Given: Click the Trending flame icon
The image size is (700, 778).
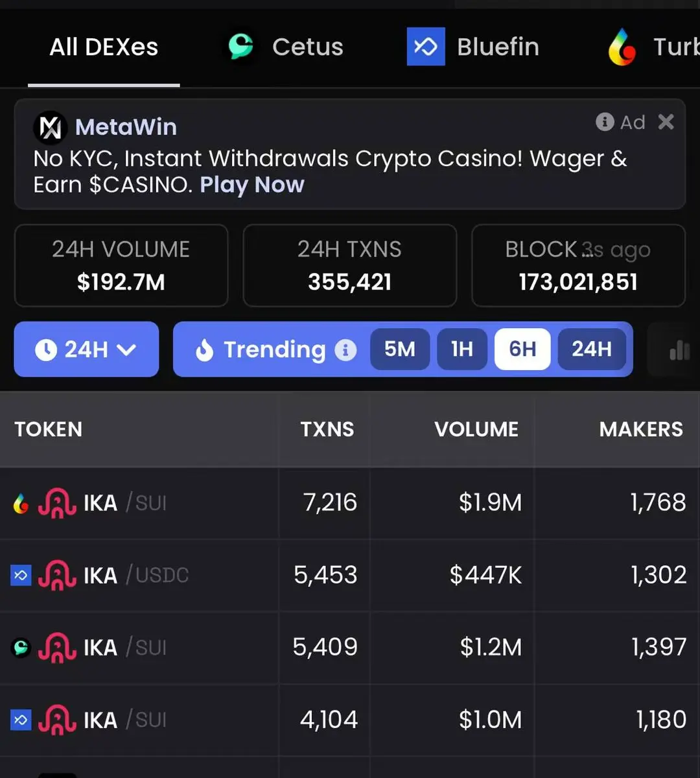Looking at the screenshot, I should [204, 350].
